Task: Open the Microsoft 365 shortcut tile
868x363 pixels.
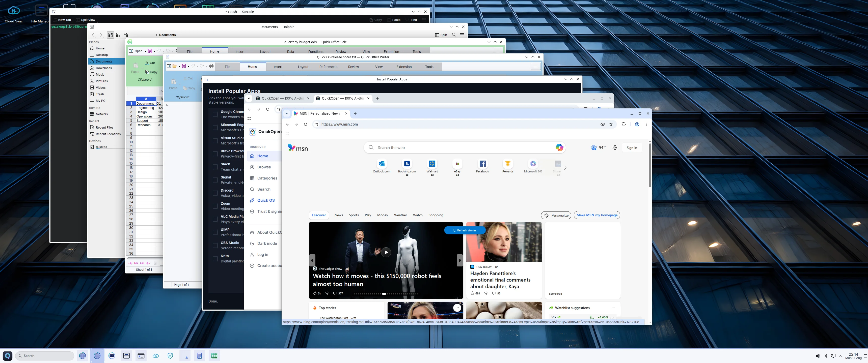Action: [533, 166]
